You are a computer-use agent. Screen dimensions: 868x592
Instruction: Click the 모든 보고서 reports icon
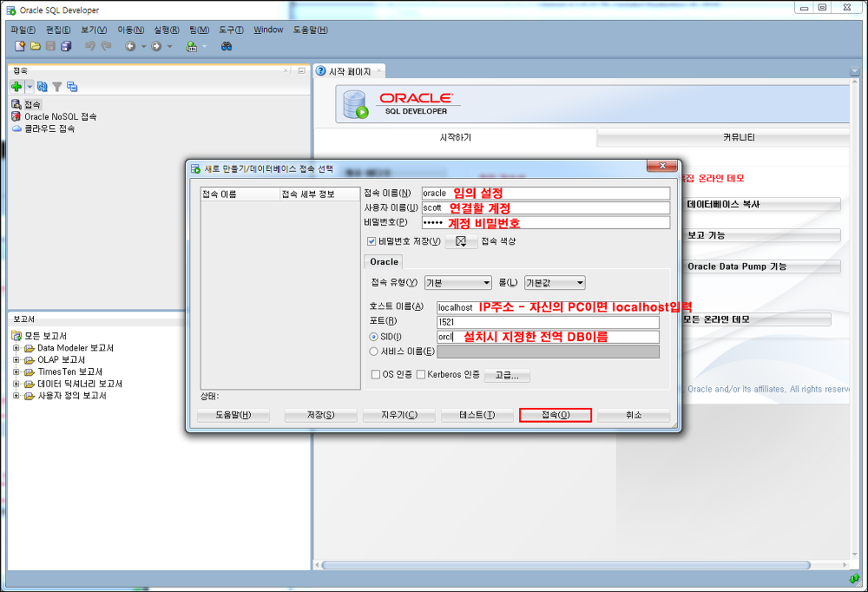[x=16, y=336]
